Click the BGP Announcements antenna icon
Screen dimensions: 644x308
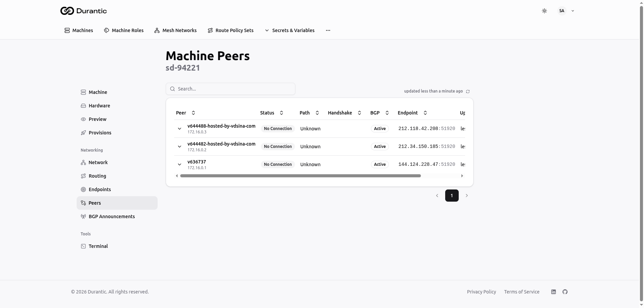83,216
